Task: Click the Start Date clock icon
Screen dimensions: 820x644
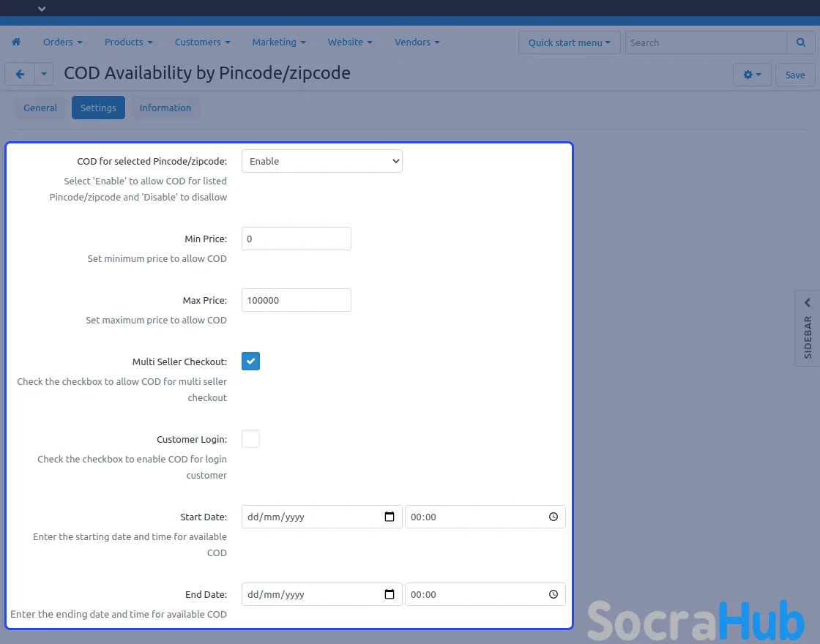Action: click(x=553, y=517)
